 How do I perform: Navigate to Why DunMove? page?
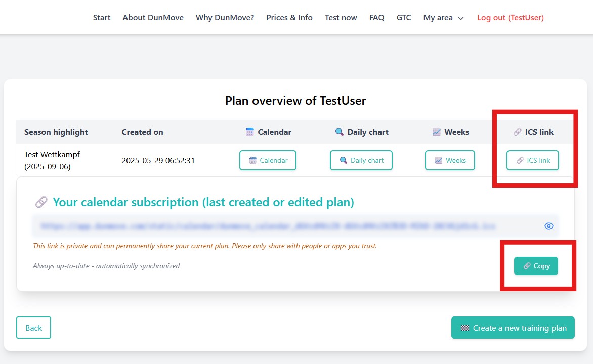pyautogui.click(x=225, y=18)
